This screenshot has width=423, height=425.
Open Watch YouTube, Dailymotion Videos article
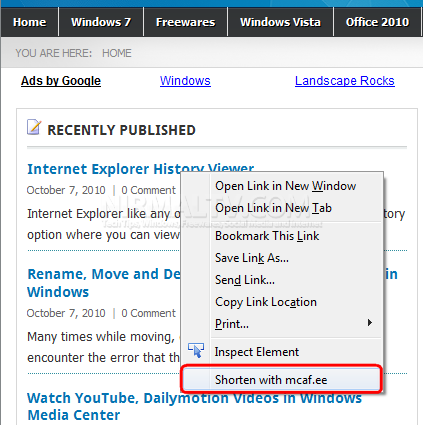tap(194, 406)
